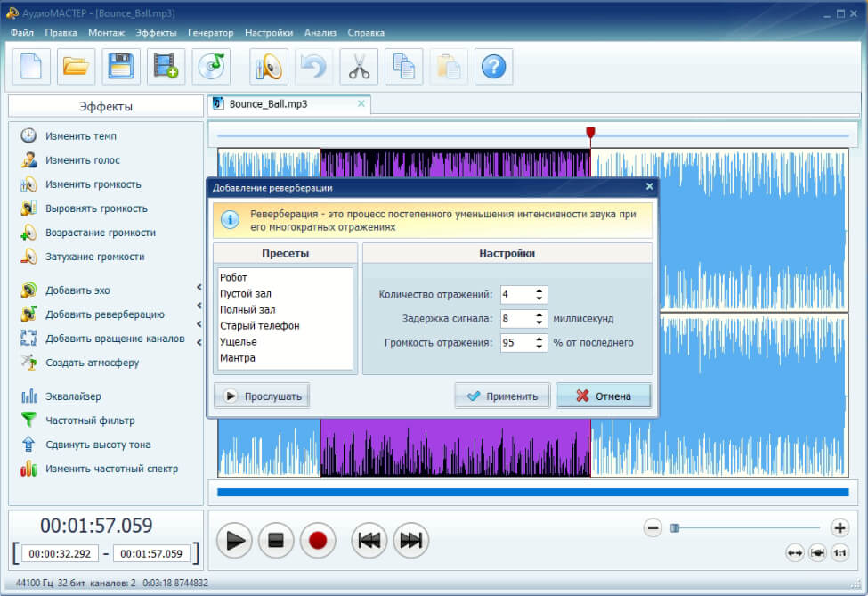Open a file using the folder toolbar icon
The image size is (868, 596).
click(76, 67)
